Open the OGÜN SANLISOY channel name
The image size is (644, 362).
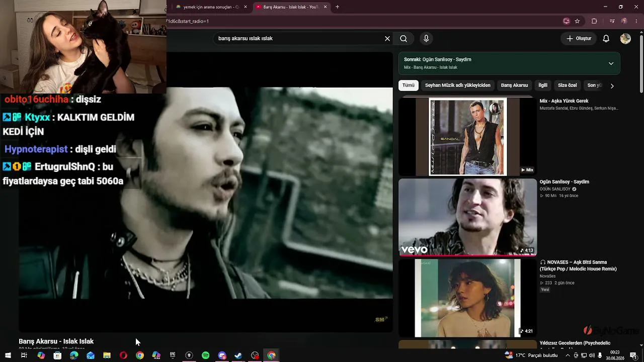click(555, 189)
